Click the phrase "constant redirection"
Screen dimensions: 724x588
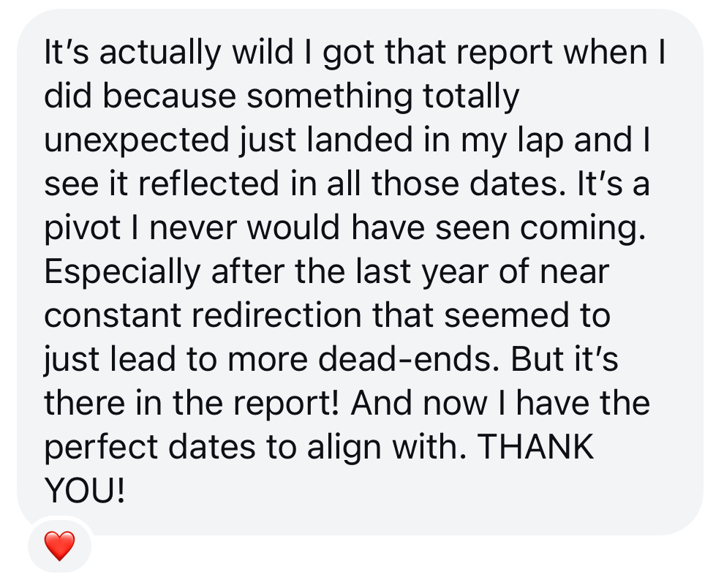coord(203,315)
